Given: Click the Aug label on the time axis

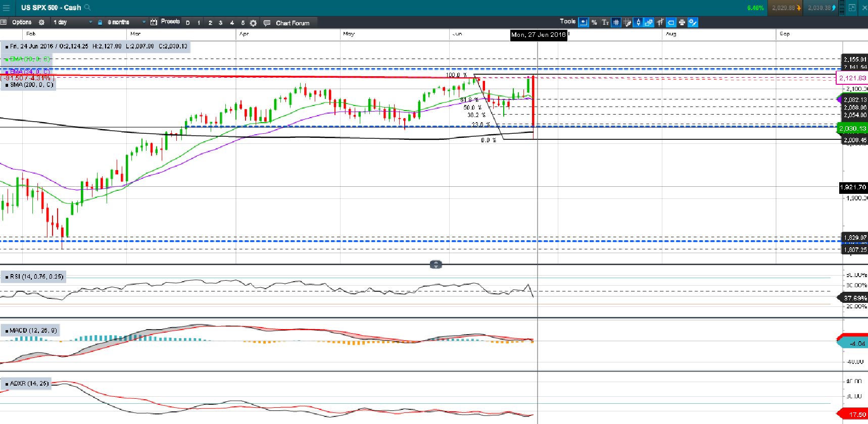Looking at the screenshot, I should (671, 34).
